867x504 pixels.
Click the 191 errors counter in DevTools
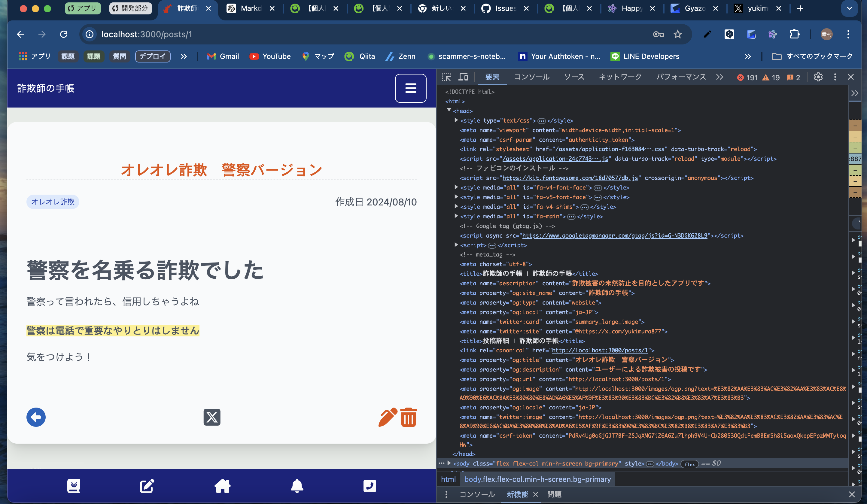coord(747,77)
